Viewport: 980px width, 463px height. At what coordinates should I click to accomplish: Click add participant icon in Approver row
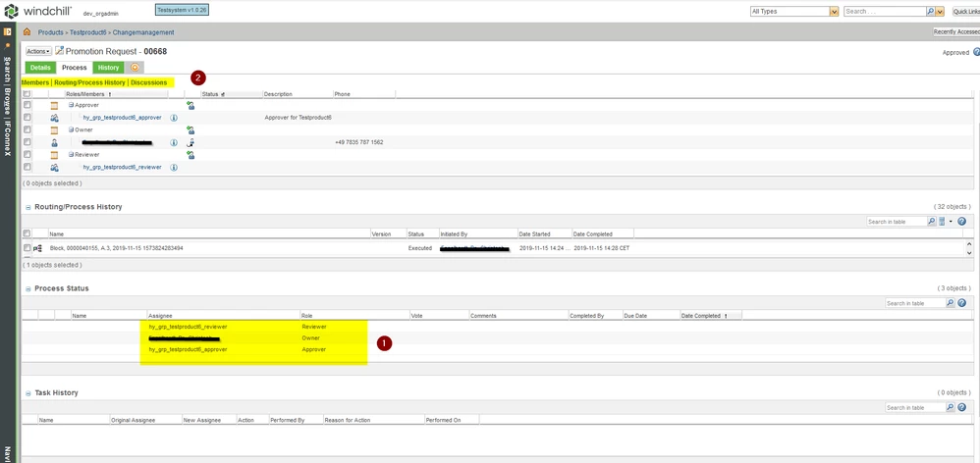click(x=190, y=106)
